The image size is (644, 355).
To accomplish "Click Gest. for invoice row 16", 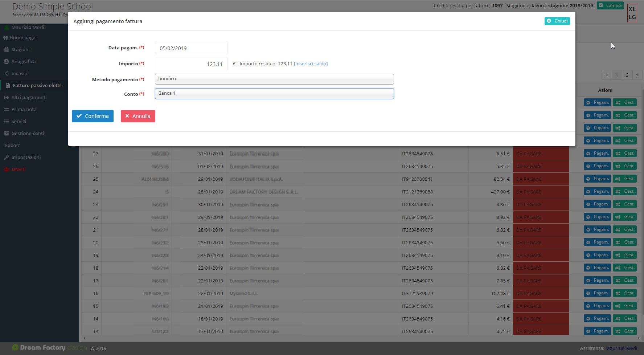I will pyautogui.click(x=625, y=293).
